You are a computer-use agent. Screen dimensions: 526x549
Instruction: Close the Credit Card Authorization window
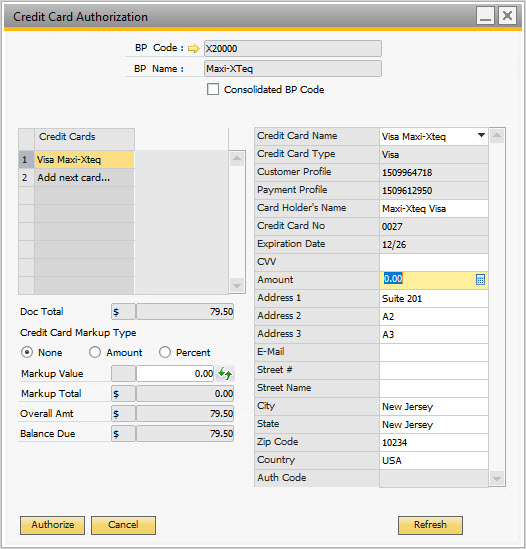coord(507,16)
